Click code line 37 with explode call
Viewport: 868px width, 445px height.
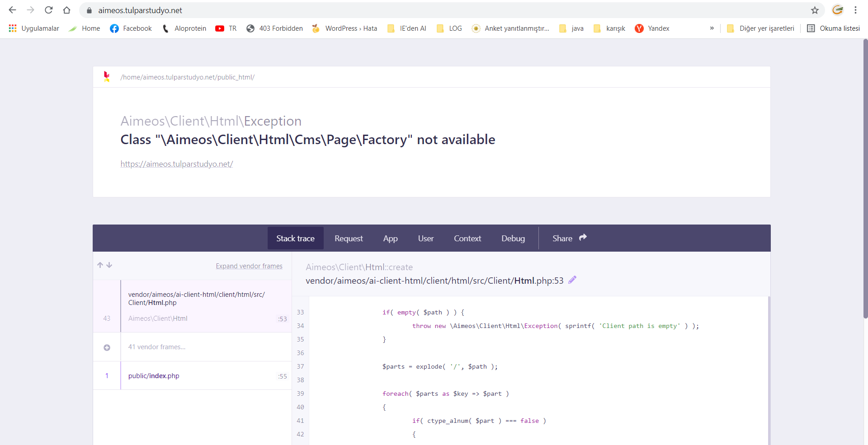tap(440, 366)
